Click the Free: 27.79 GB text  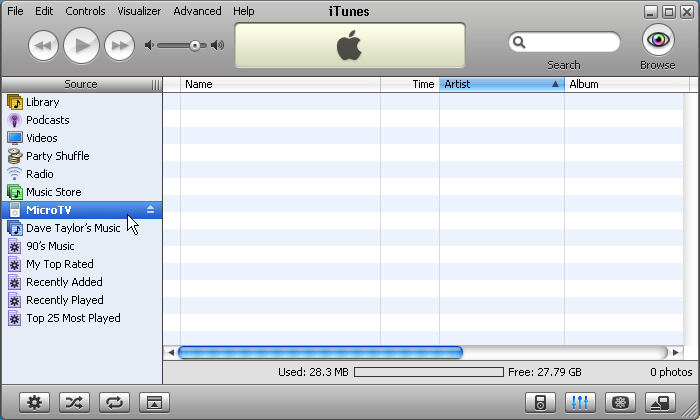tap(545, 372)
